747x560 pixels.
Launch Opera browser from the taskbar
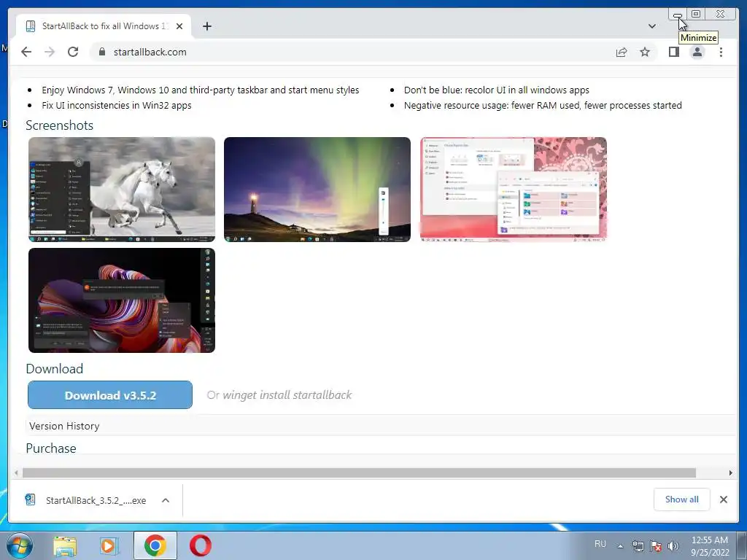(x=201, y=545)
